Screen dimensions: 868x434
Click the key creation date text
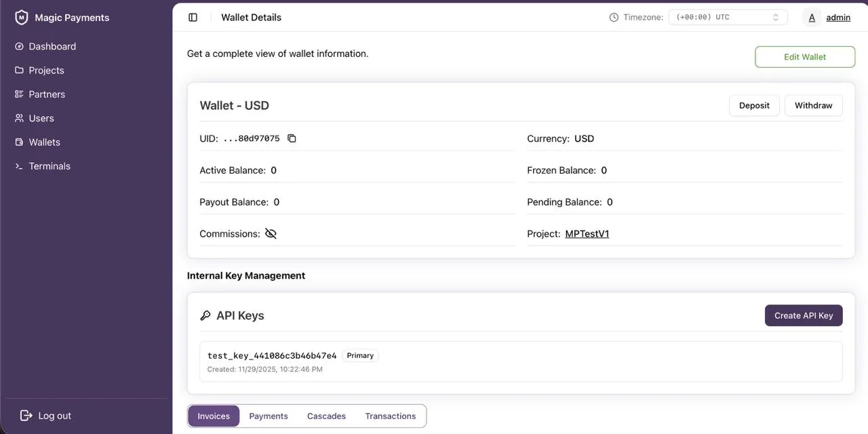[265, 370]
